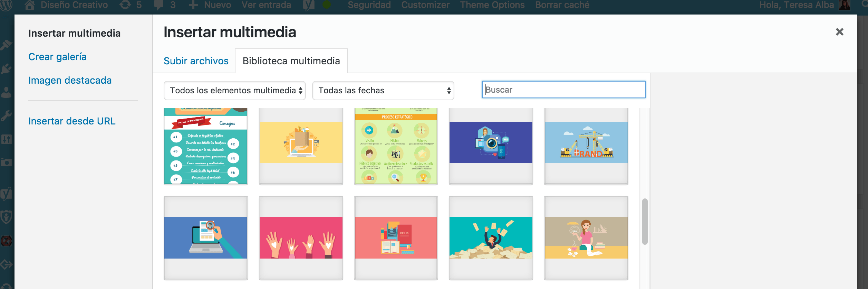This screenshot has height=289, width=868.
Task: Select the blue laptop magnifier thumbnail
Action: (x=206, y=238)
